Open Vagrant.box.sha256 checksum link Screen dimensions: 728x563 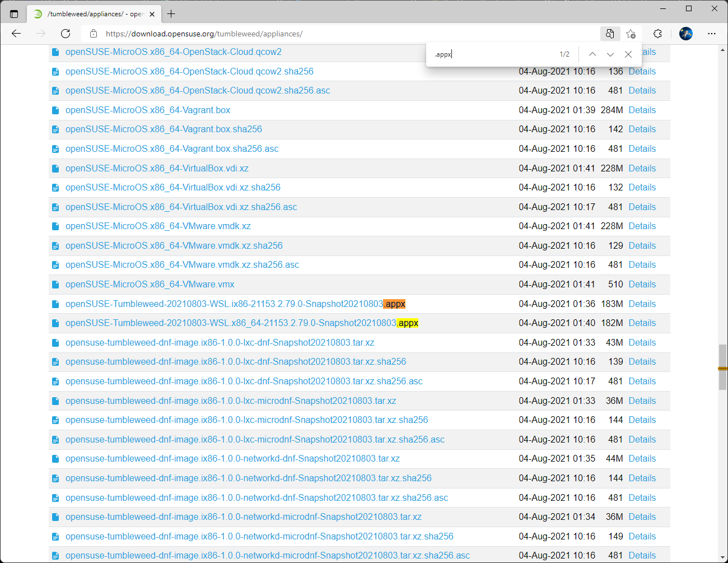(164, 129)
